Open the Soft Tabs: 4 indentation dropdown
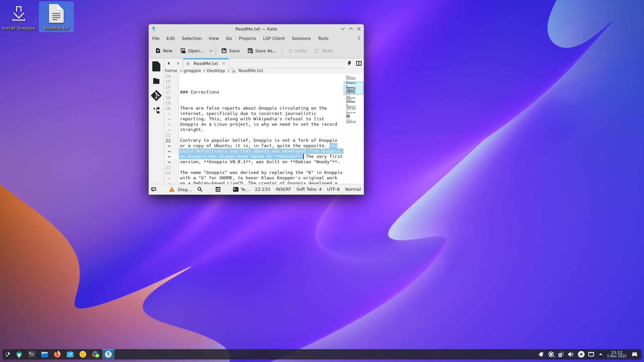Screen dimensions: 644x362 tap(309, 189)
